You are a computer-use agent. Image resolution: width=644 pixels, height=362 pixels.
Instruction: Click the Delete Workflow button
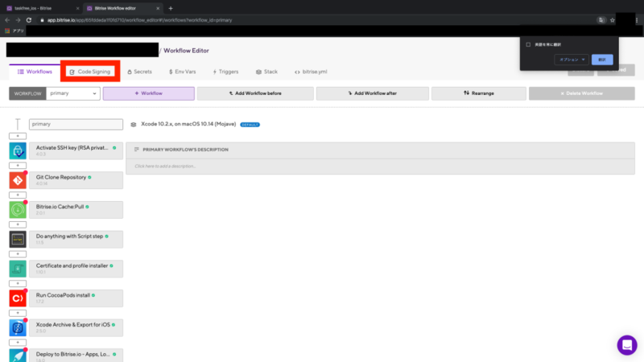coord(581,93)
